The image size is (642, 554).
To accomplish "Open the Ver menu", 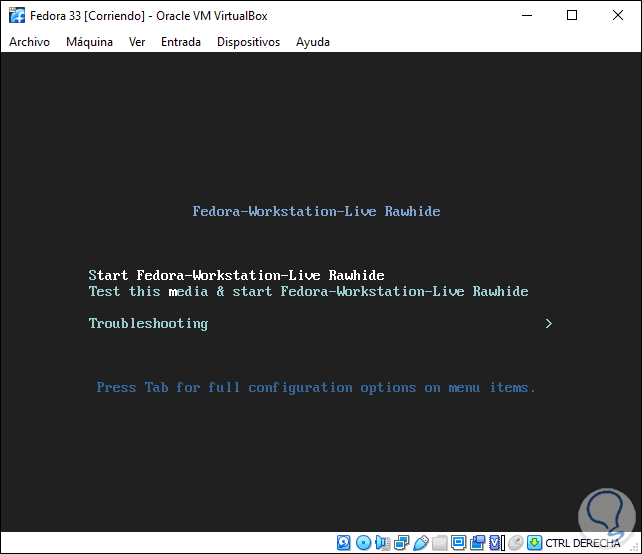I will [x=137, y=42].
